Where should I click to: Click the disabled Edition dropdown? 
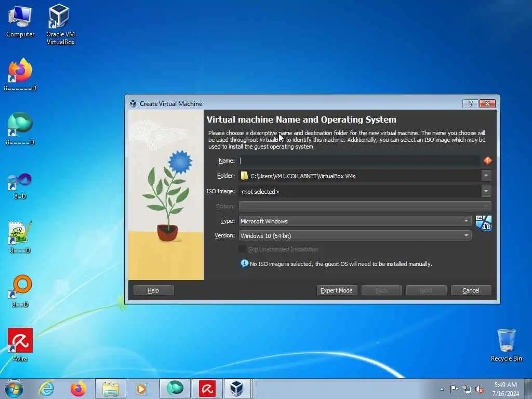365,206
